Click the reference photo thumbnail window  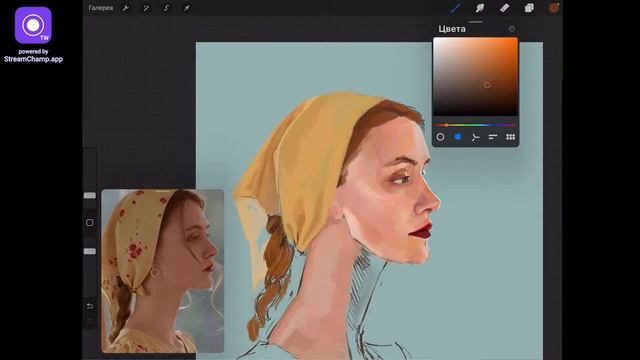[x=162, y=271]
